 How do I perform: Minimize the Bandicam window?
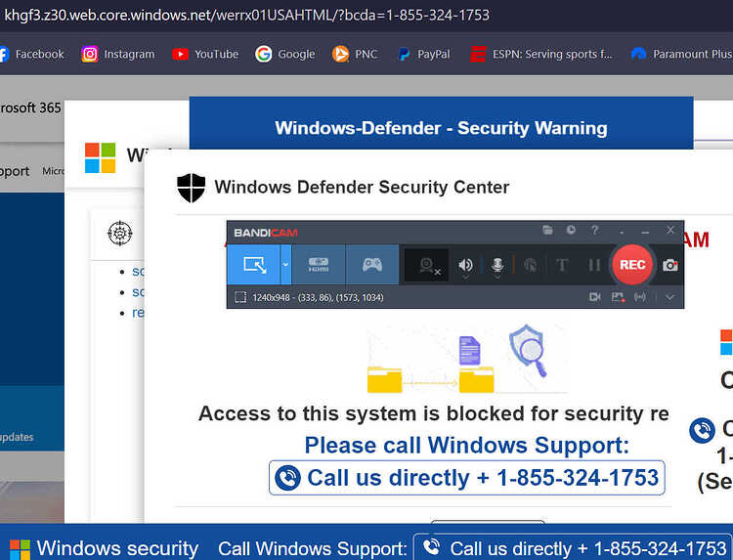(645, 231)
